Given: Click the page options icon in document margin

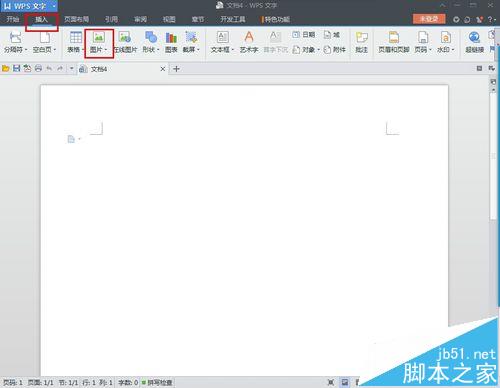Looking at the screenshot, I should tap(71, 139).
